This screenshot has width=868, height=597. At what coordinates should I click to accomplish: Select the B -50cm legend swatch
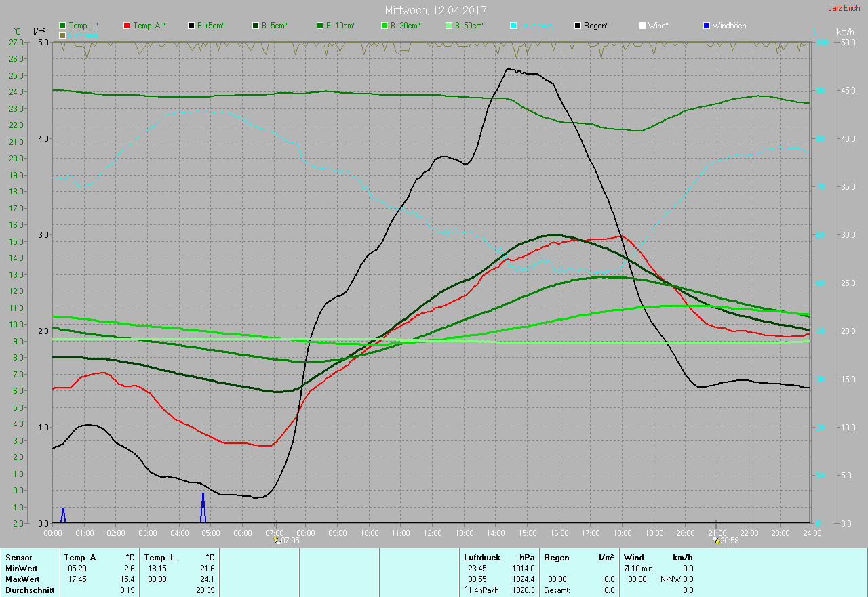pyautogui.click(x=448, y=26)
